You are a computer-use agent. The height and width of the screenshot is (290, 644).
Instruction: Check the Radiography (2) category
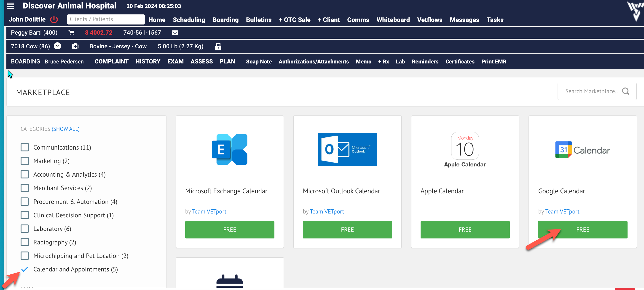pos(24,242)
